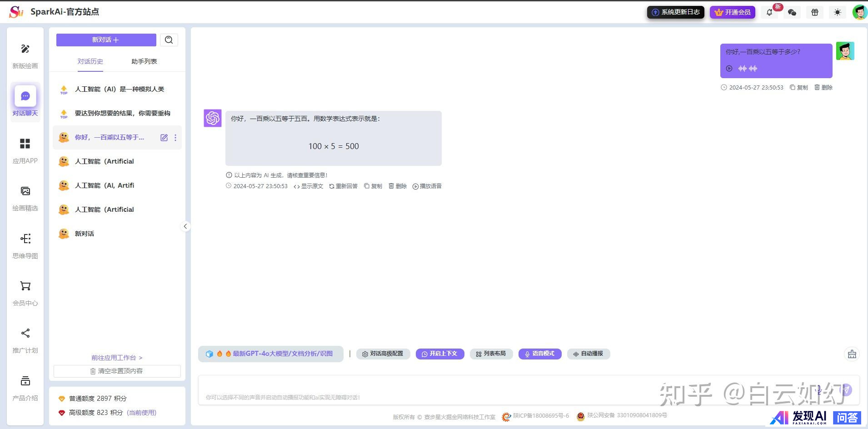Switch to the 助手列表 tab

pyautogui.click(x=144, y=61)
